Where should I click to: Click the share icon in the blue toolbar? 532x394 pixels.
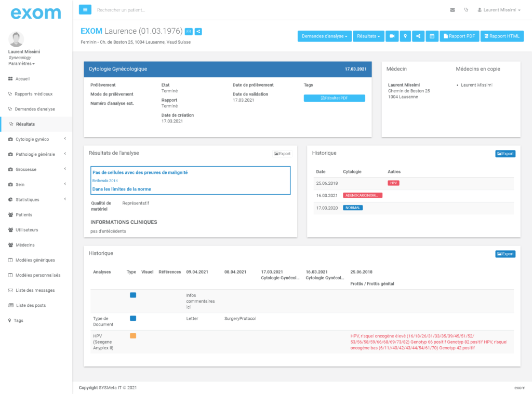(418, 36)
